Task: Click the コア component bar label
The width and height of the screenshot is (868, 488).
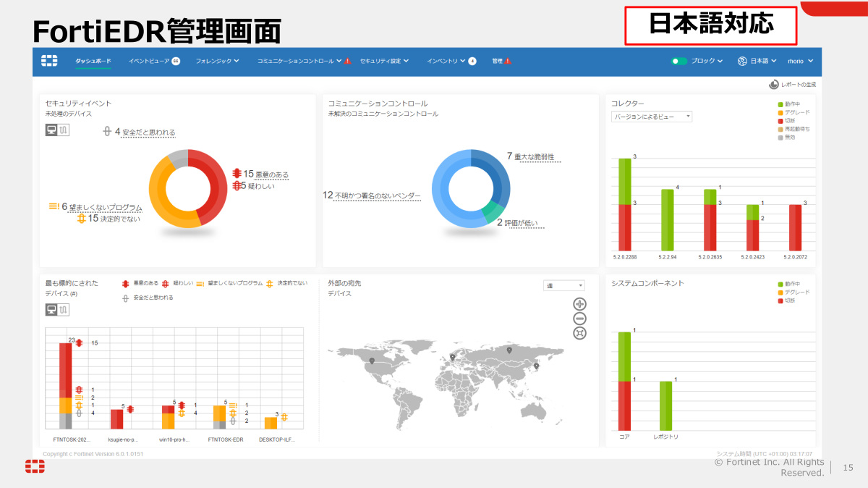Action: click(624, 437)
